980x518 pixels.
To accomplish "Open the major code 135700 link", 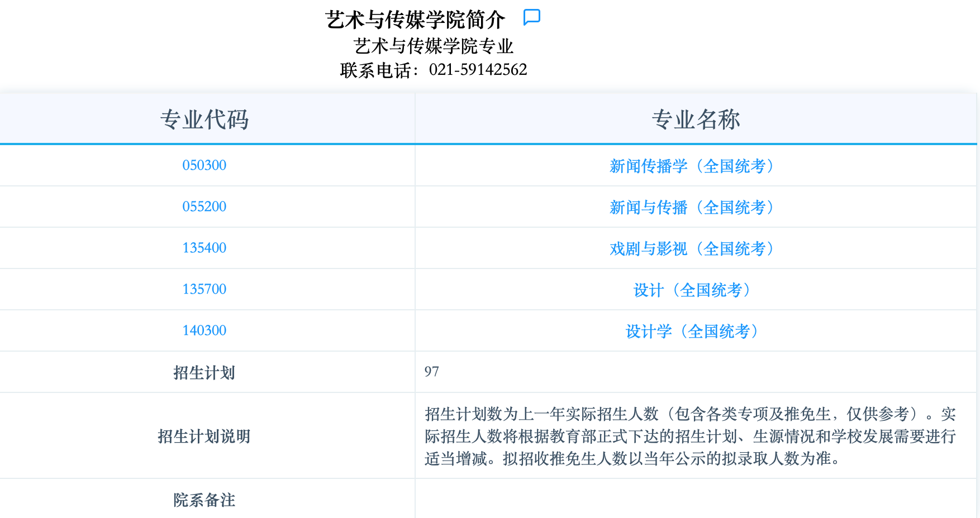I will pos(204,289).
